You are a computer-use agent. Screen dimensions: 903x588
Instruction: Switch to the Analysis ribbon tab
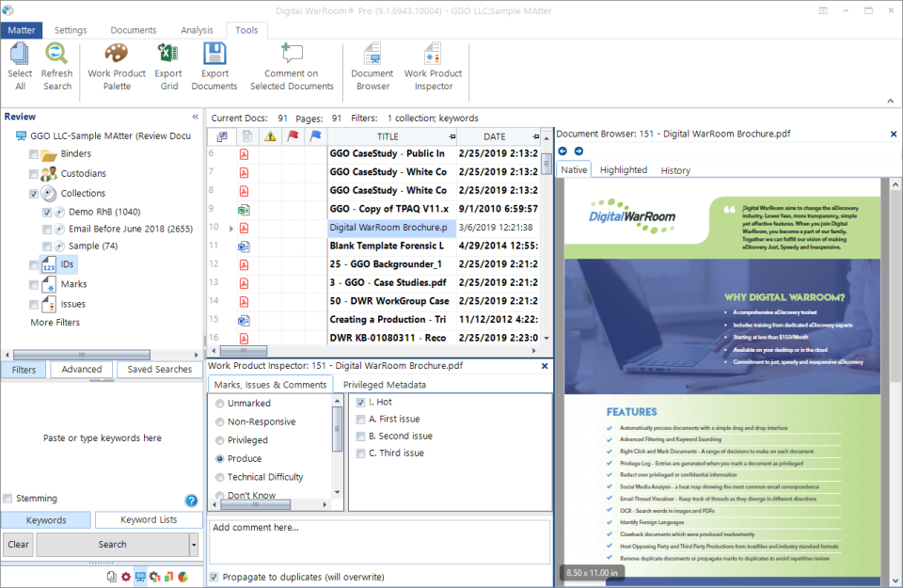pyautogui.click(x=197, y=30)
